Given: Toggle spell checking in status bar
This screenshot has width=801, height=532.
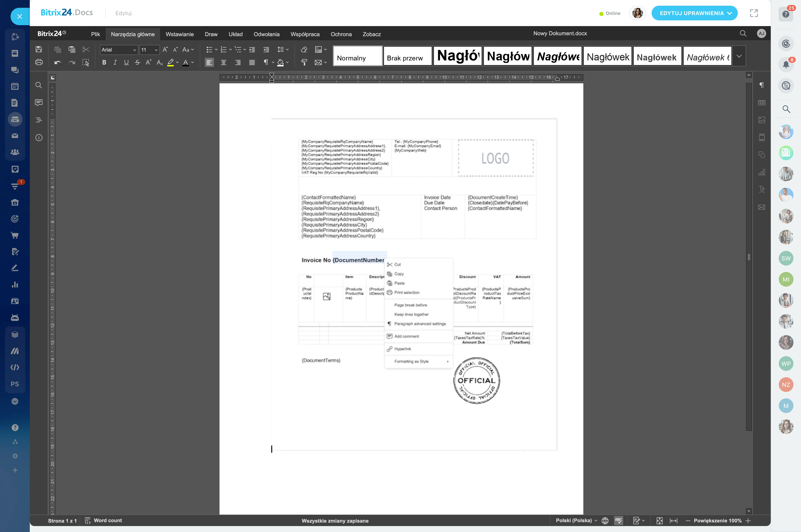Looking at the screenshot, I should click(619, 521).
